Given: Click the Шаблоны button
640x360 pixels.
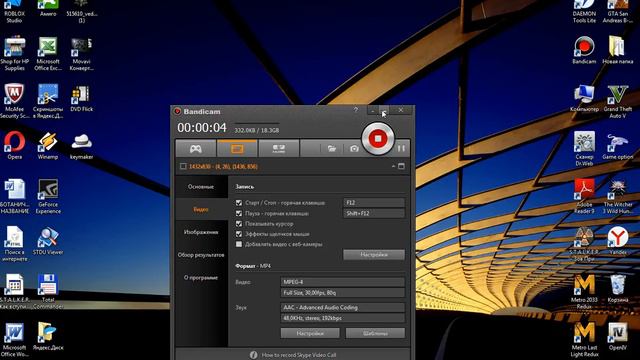Looking at the screenshot, I should [x=375, y=333].
